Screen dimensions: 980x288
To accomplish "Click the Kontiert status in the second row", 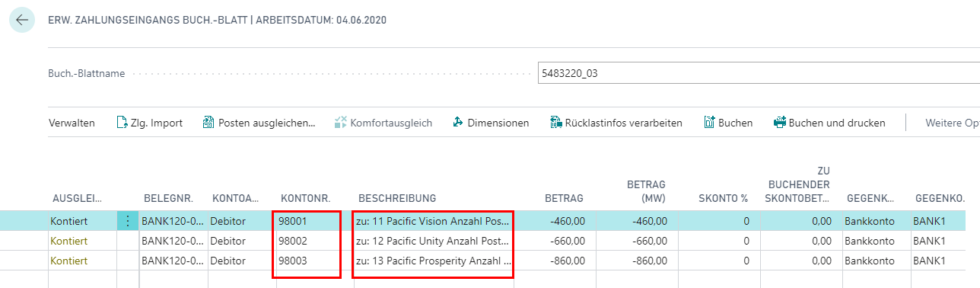I will click(69, 241).
